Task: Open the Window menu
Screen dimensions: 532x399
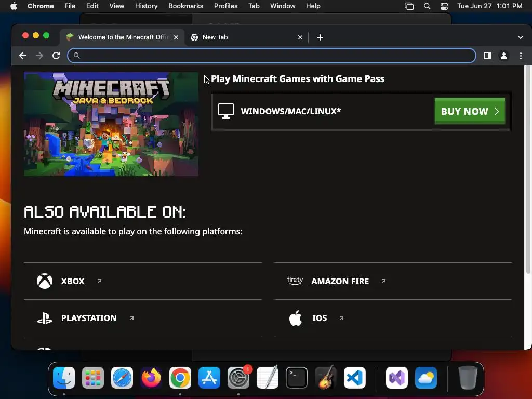Action: point(283,6)
